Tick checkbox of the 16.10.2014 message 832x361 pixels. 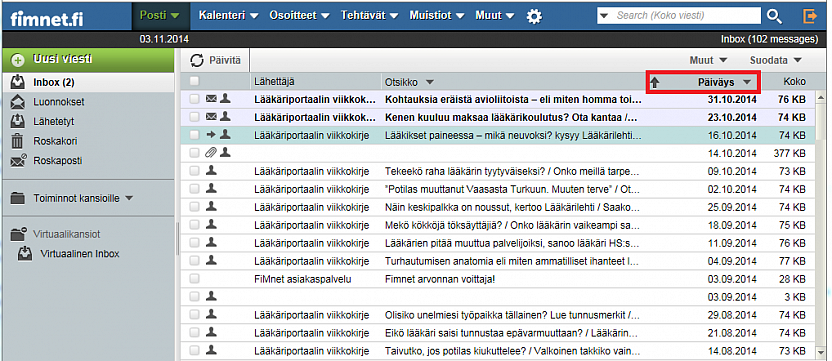(195, 135)
